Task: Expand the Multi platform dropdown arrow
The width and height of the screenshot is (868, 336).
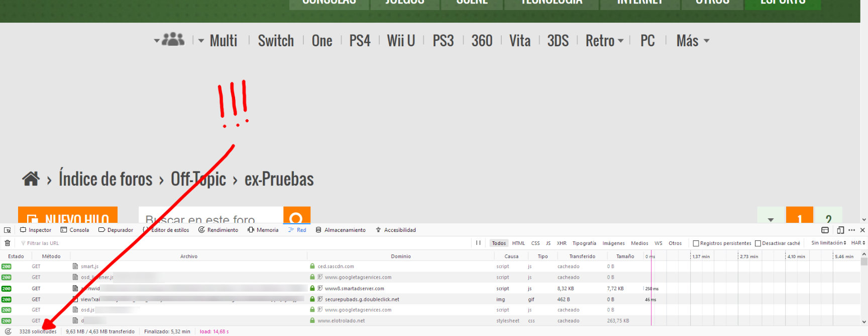Action: click(201, 41)
